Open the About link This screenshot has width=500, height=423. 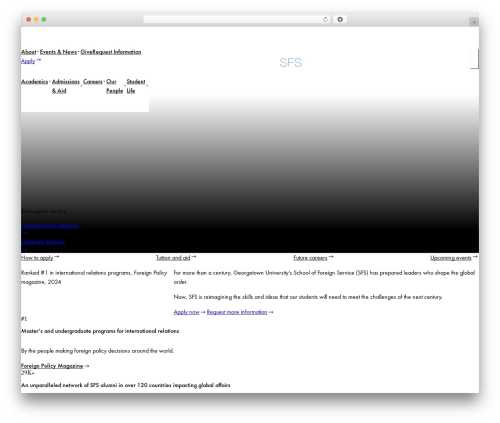coord(29,52)
